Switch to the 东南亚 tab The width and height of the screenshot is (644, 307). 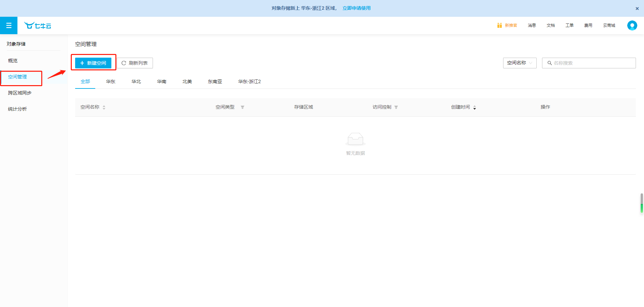tap(215, 81)
